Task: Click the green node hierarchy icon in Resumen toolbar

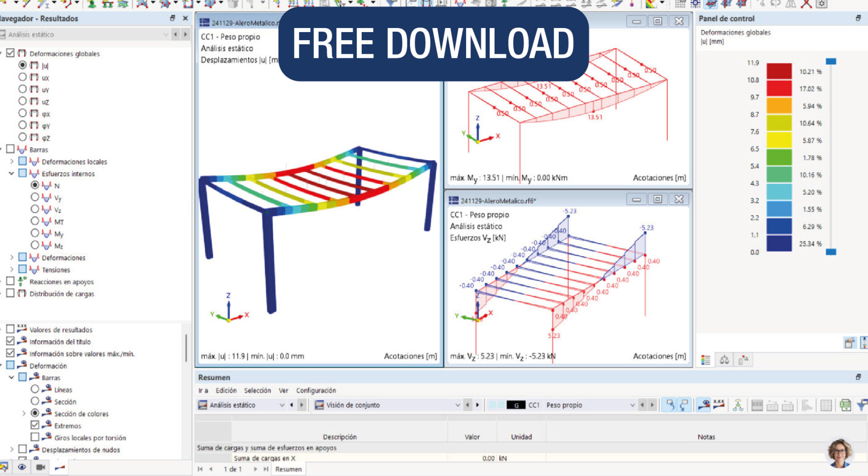Action: (x=738, y=405)
